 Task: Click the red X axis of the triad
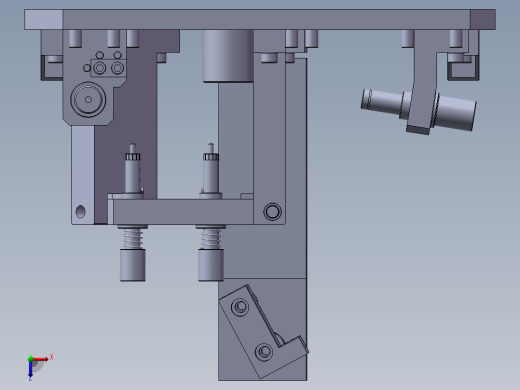[x=40, y=359]
